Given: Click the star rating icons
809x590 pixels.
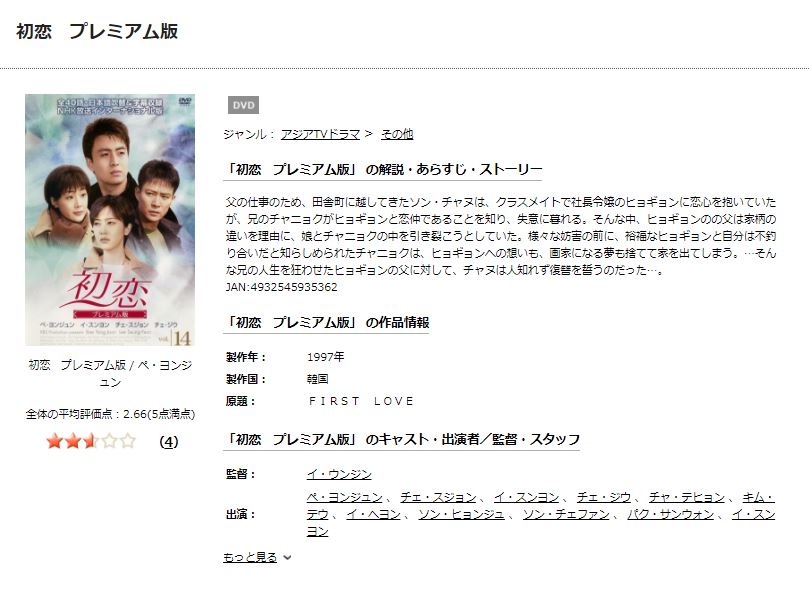Looking at the screenshot, I should pos(91,441).
